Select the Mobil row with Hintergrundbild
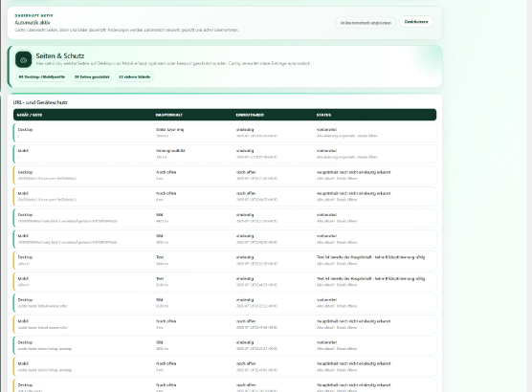This screenshot has width=532, height=392. tap(225, 154)
